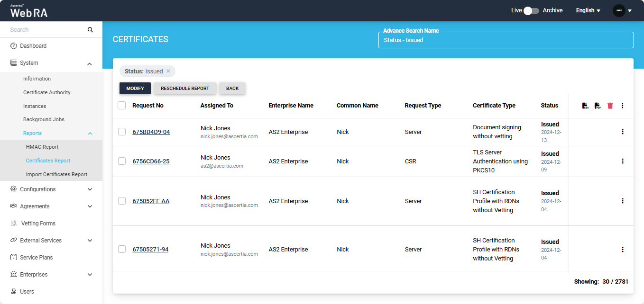Open Certificate Authority in the System menu
Screen dimensions: 644x304
(47, 92)
